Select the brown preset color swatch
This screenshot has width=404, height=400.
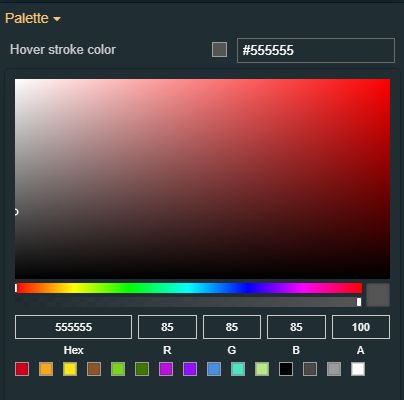pyautogui.click(x=94, y=369)
